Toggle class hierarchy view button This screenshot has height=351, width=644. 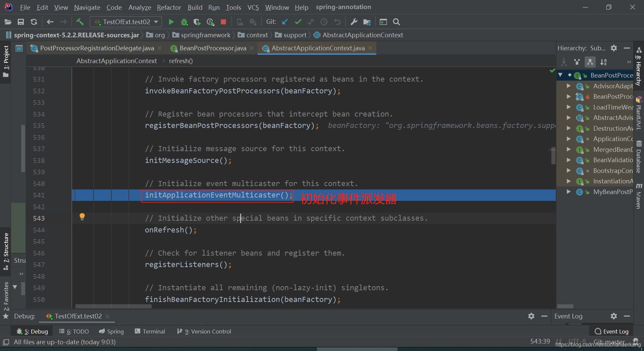click(x=564, y=62)
